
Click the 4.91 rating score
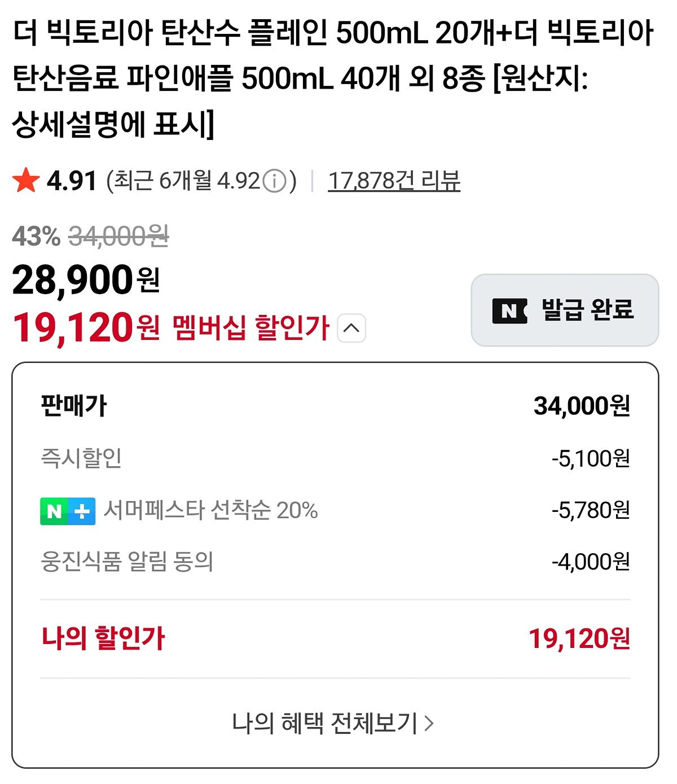(x=72, y=181)
